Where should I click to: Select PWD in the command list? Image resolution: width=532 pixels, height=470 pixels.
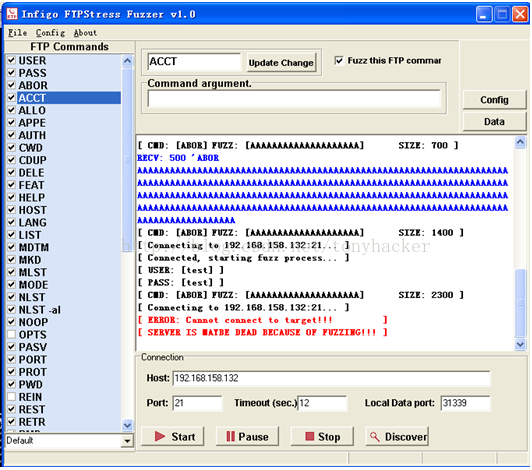(x=31, y=384)
